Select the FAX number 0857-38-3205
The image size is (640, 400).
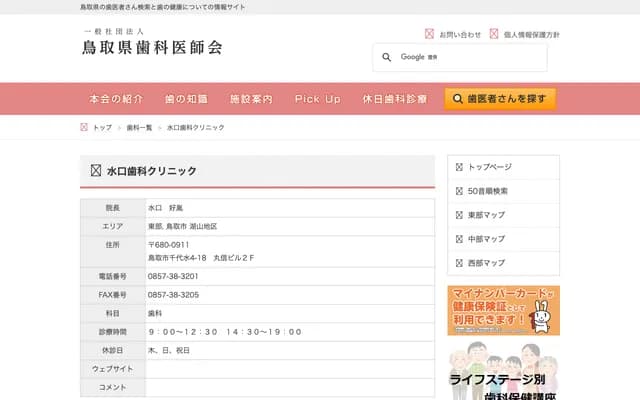(x=173, y=295)
